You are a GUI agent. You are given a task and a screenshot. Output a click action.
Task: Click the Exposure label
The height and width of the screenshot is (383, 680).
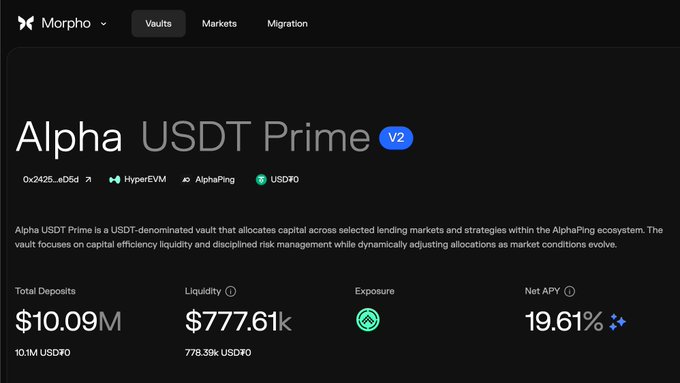[x=375, y=291]
